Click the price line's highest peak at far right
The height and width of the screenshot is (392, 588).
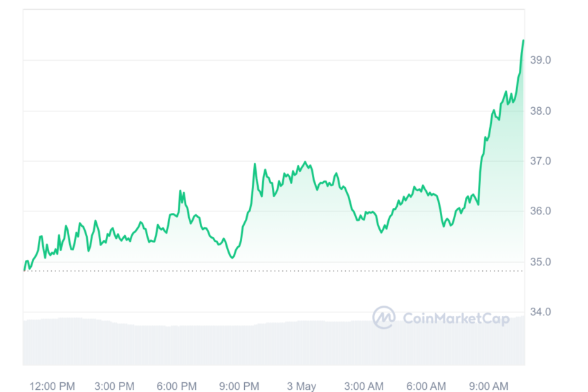(523, 41)
